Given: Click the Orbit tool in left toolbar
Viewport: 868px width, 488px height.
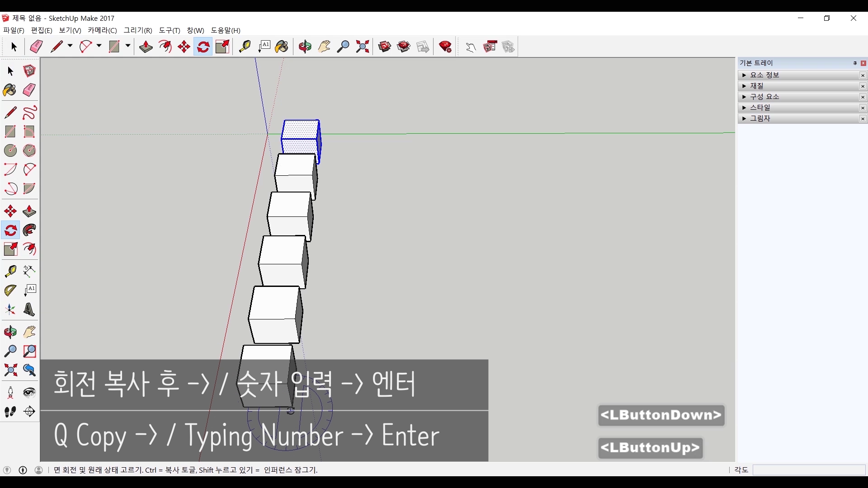Looking at the screenshot, I should point(10,332).
